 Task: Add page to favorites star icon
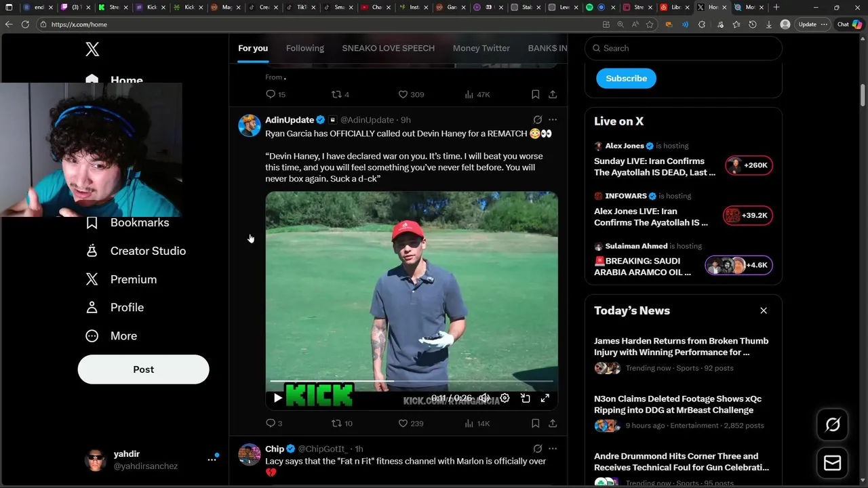(x=650, y=24)
